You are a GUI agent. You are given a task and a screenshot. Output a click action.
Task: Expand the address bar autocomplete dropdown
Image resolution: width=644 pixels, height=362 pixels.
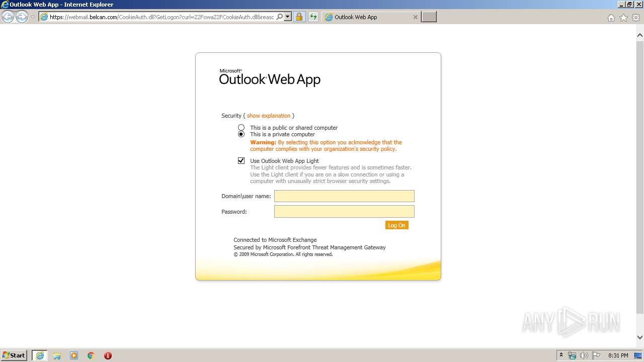pyautogui.click(x=288, y=17)
